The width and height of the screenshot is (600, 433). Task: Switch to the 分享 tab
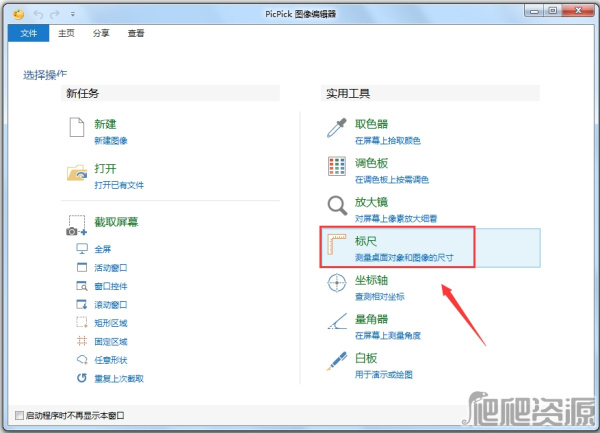tap(101, 33)
